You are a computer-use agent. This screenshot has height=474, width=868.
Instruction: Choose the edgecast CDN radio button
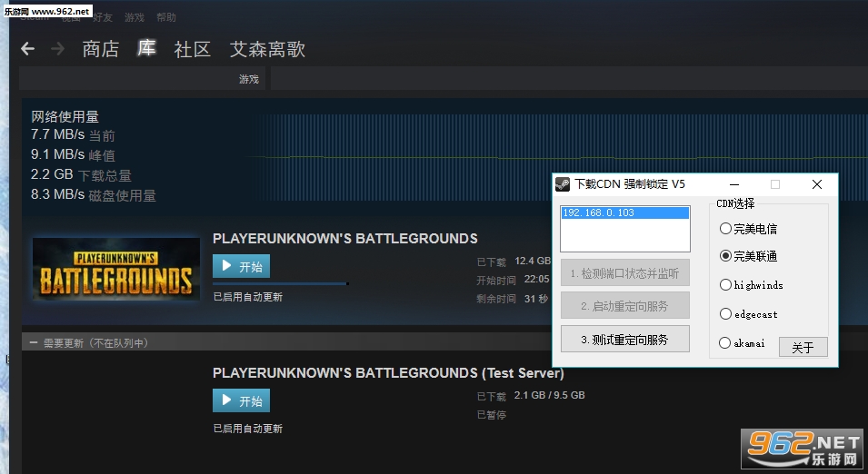pyautogui.click(x=748, y=314)
